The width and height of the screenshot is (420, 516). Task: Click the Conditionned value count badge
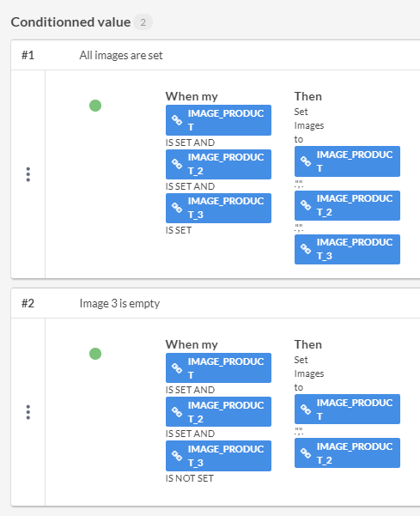coord(143,22)
